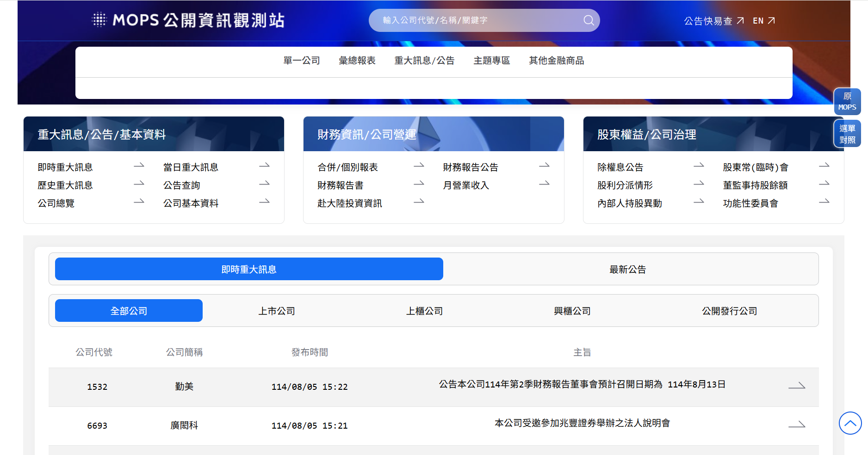Click the search magnifier icon
Viewport: 868px width, 455px height.
coord(589,20)
